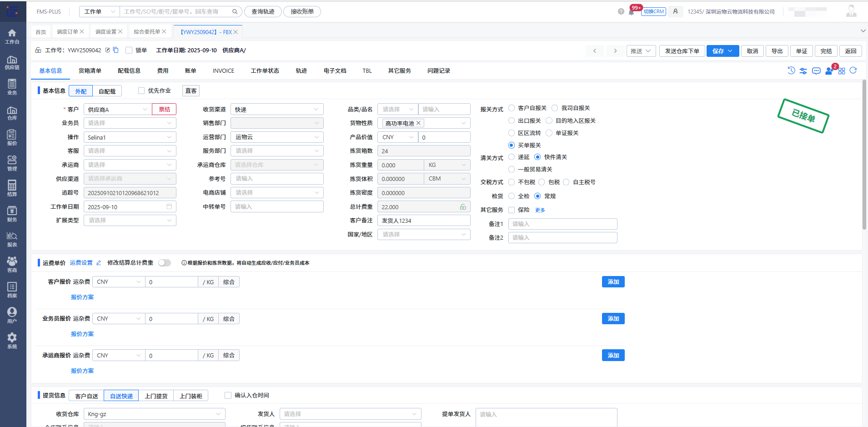Enable the 优先作业 checkbox
The image size is (868, 427).
pyautogui.click(x=141, y=90)
